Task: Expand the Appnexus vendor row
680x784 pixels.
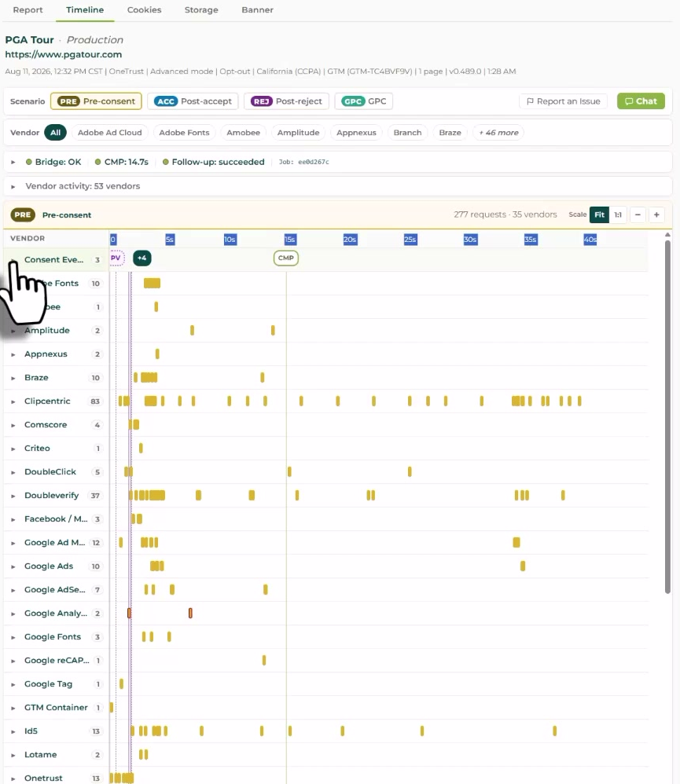Action: [x=13, y=354]
